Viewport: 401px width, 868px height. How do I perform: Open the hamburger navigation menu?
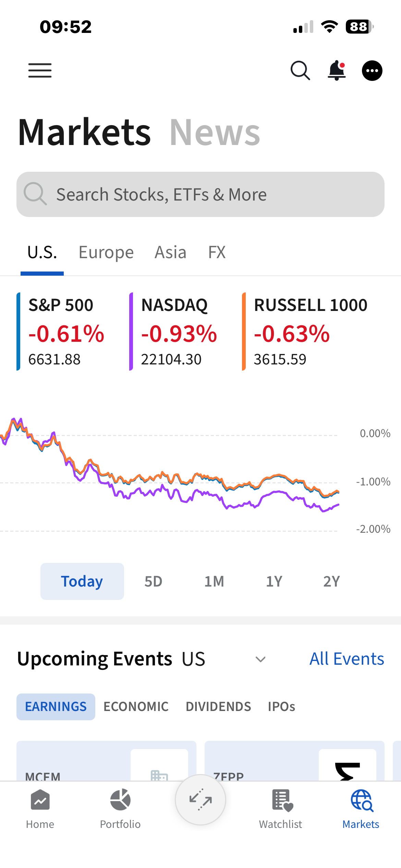point(39,70)
